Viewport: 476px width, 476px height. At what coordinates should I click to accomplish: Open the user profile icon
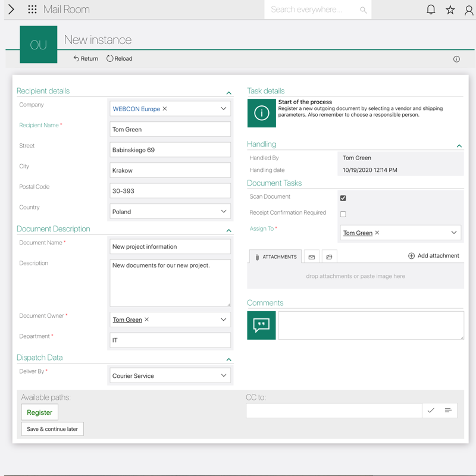[x=469, y=10]
